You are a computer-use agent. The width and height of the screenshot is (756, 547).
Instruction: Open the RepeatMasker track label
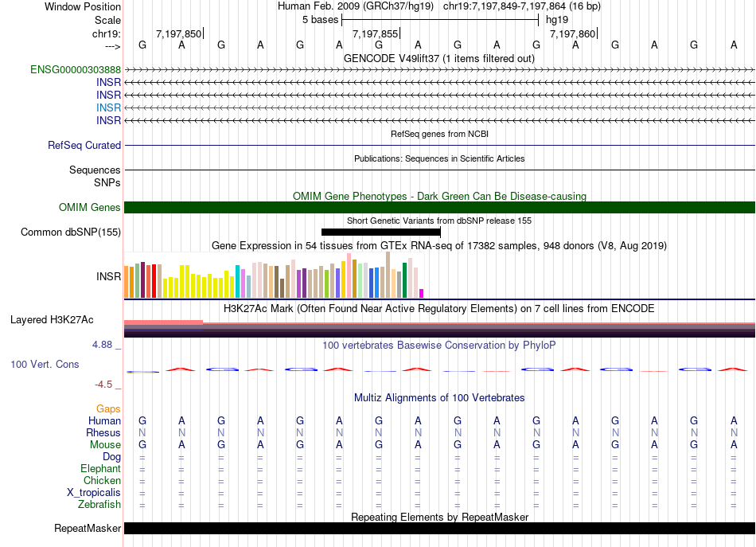point(88,529)
